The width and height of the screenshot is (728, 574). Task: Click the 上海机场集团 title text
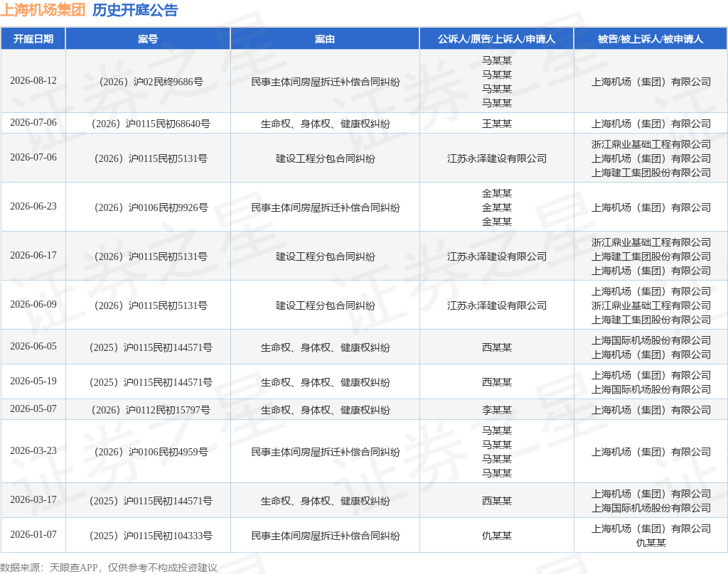pyautogui.click(x=43, y=10)
